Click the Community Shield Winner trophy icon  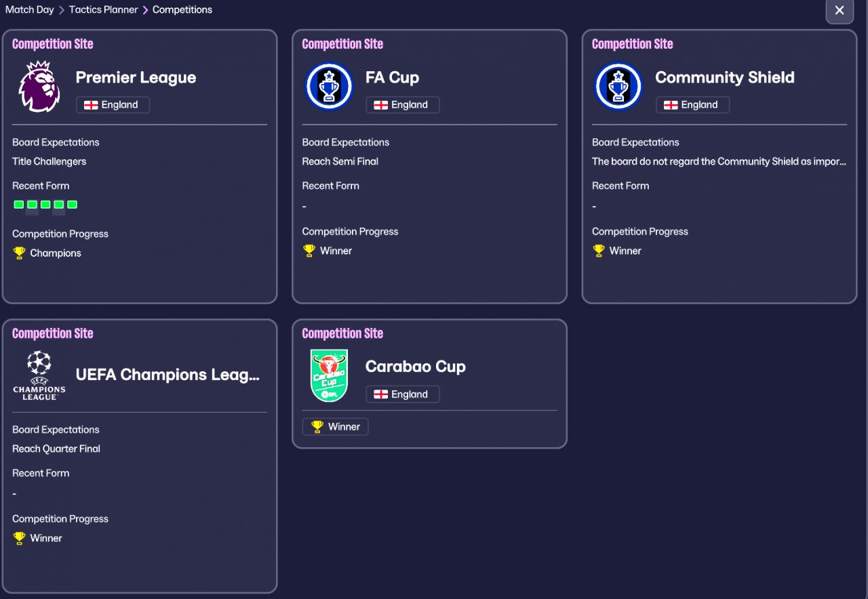[x=599, y=251]
